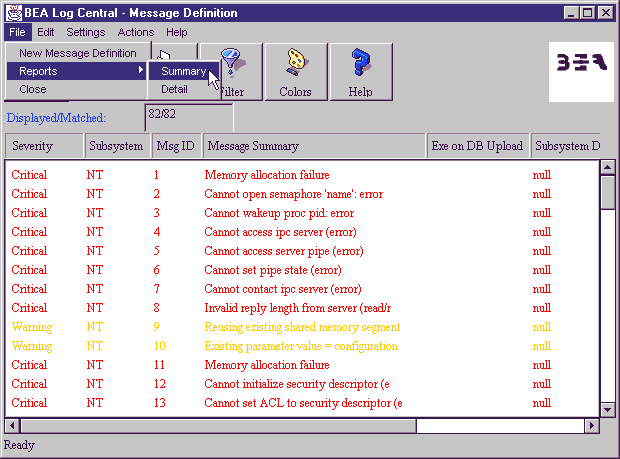Maximize the Message Definition window
Image resolution: width=620 pixels, height=459 pixels.
tap(588, 13)
